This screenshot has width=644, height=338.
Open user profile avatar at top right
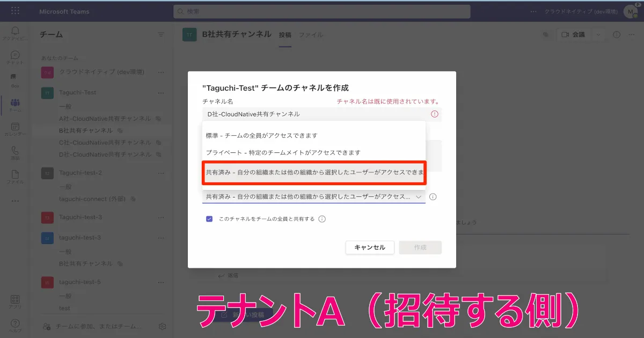tap(630, 11)
